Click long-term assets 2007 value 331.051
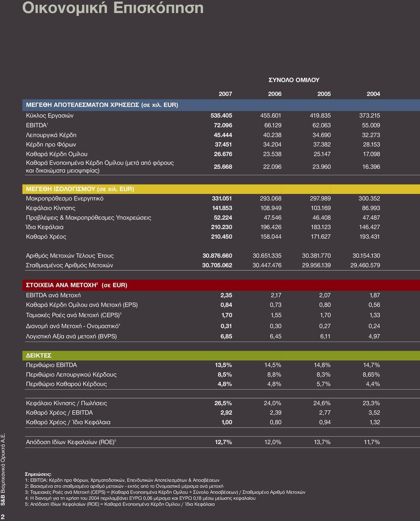 222,198
